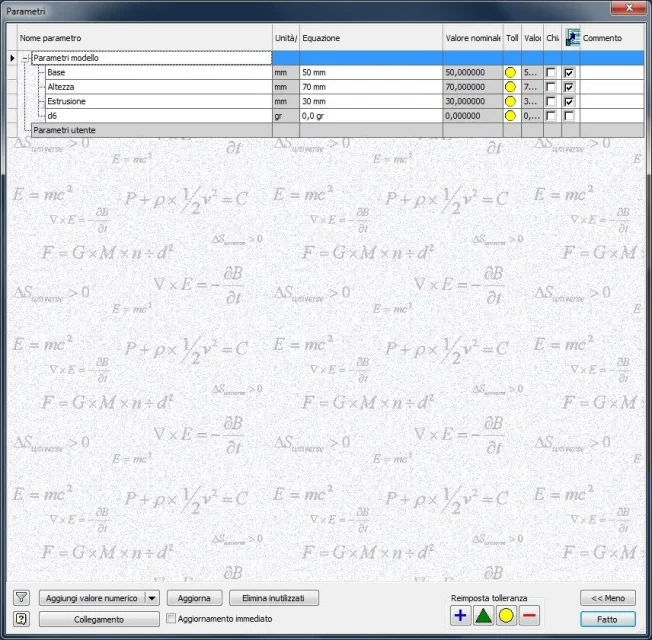Click the Toll column header
This screenshot has width=652, height=640.
[512, 38]
